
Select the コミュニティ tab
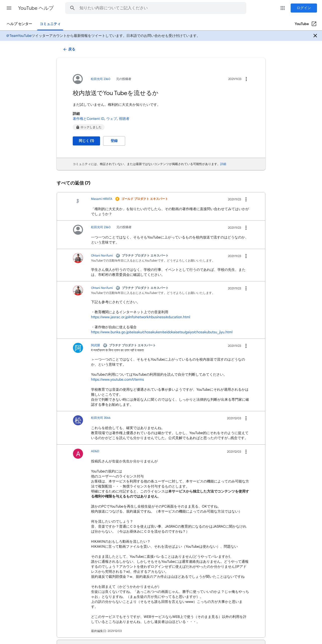point(50,24)
